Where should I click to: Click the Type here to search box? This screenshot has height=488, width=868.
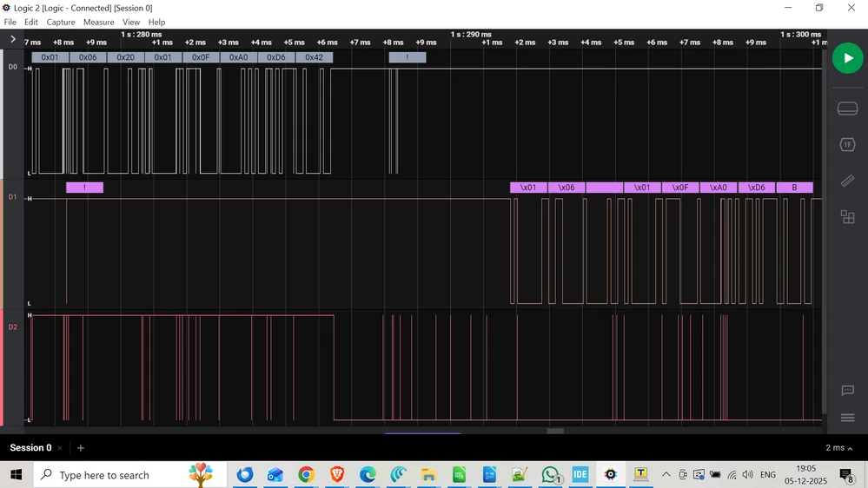(x=130, y=475)
